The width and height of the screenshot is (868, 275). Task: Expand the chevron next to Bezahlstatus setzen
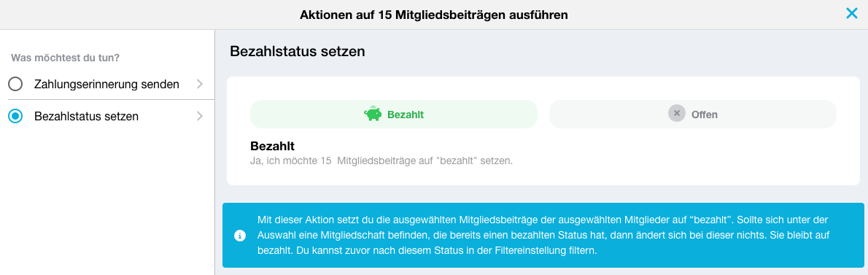(x=200, y=116)
